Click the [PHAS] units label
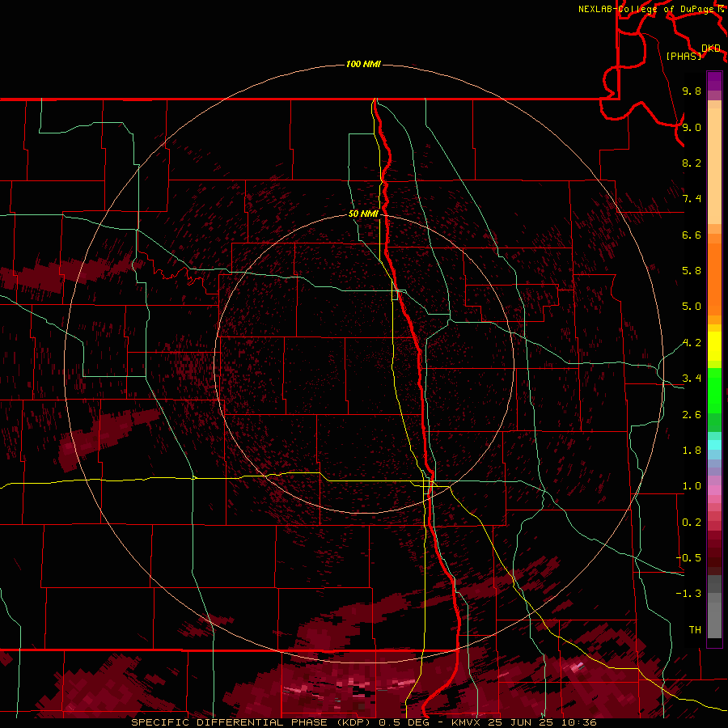The height and width of the screenshot is (728, 728). tap(684, 56)
